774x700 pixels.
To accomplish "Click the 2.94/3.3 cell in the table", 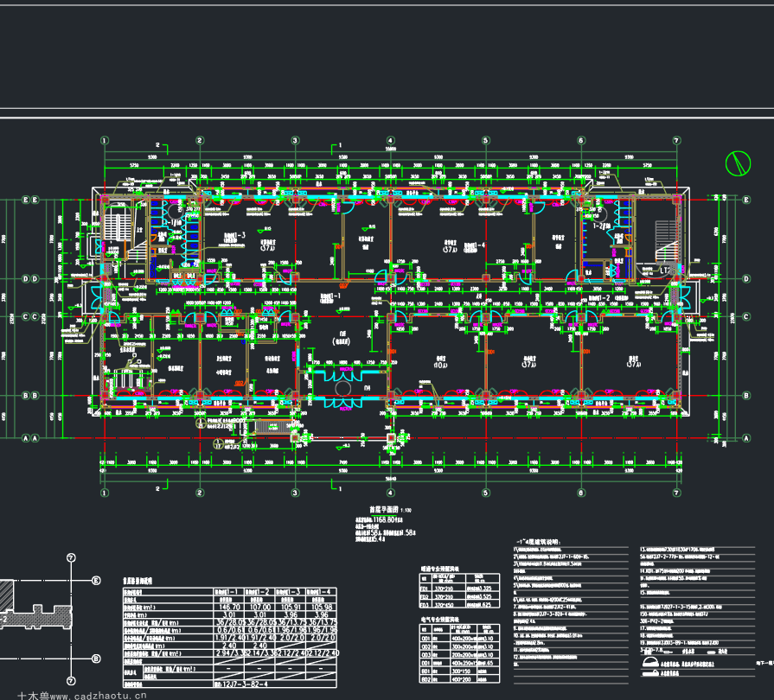I will [229, 653].
